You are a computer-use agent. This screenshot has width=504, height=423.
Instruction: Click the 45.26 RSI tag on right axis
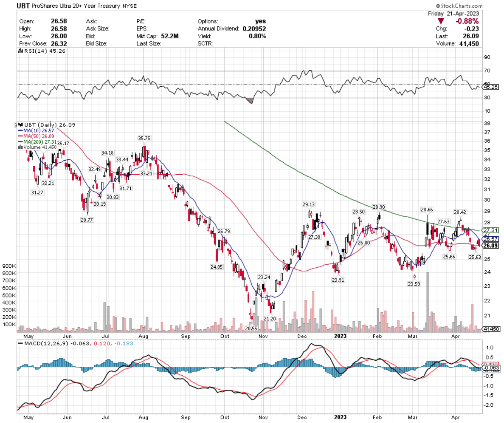[490, 87]
